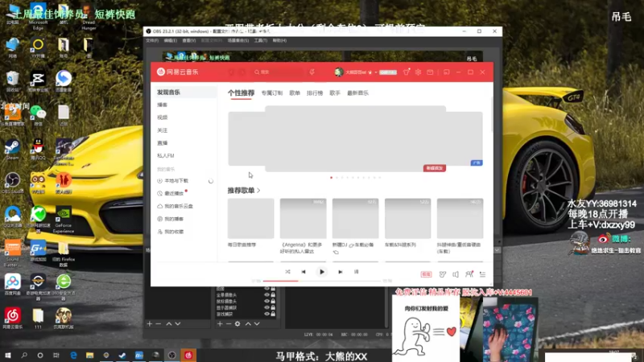
Task: Go forward with NetEase forward arrow
Action: click(x=242, y=72)
